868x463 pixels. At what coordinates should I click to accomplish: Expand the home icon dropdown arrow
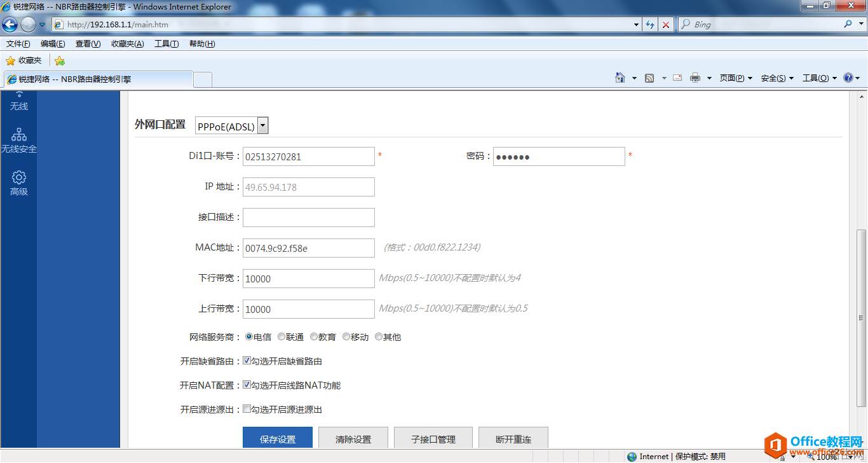634,78
